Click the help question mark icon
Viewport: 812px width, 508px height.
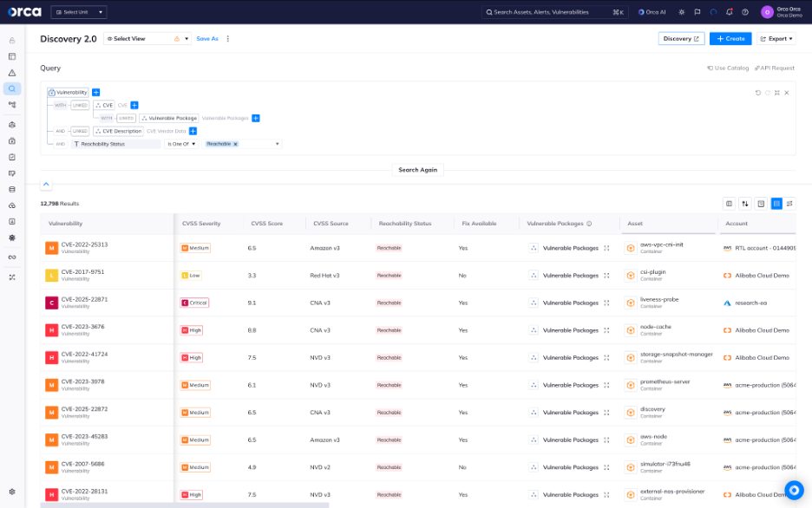coord(745,12)
